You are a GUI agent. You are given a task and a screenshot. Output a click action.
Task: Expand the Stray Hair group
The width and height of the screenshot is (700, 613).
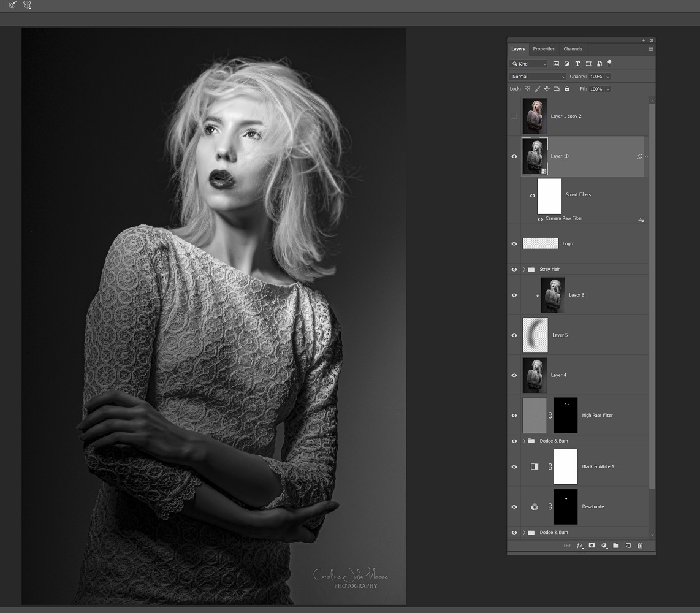pos(524,270)
